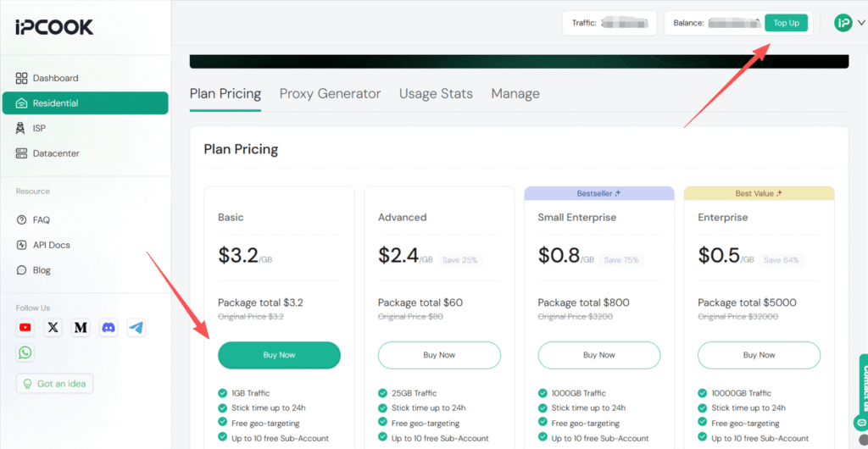Click the Medium social icon
Viewport: 868px width, 449px height.
click(x=81, y=327)
